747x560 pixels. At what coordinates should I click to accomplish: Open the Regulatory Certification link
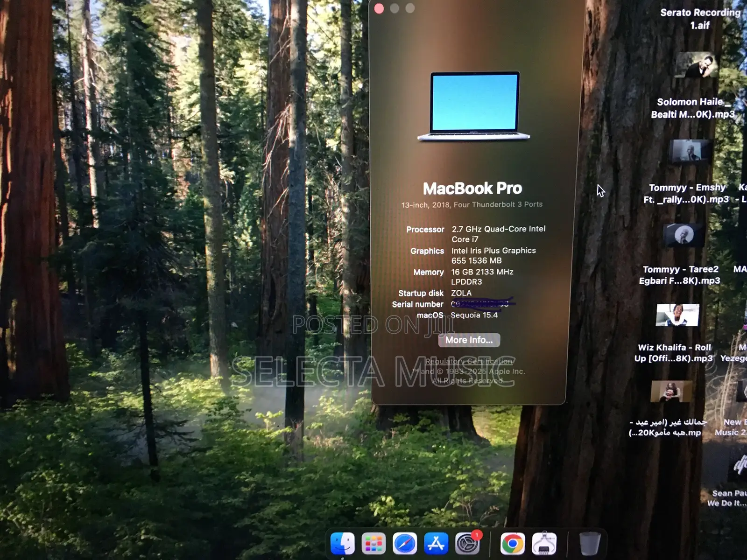point(469,361)
